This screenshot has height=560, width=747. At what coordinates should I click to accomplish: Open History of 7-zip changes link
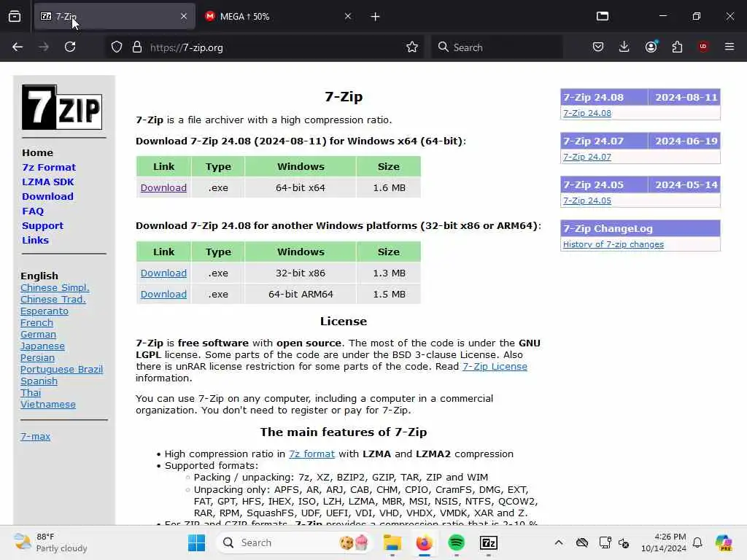coord(613,244)
